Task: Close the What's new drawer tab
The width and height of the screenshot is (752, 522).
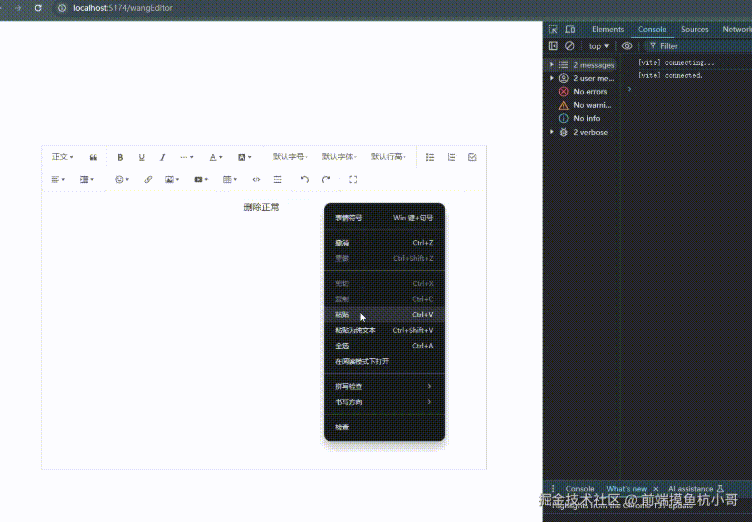Action: pos(656,489)
